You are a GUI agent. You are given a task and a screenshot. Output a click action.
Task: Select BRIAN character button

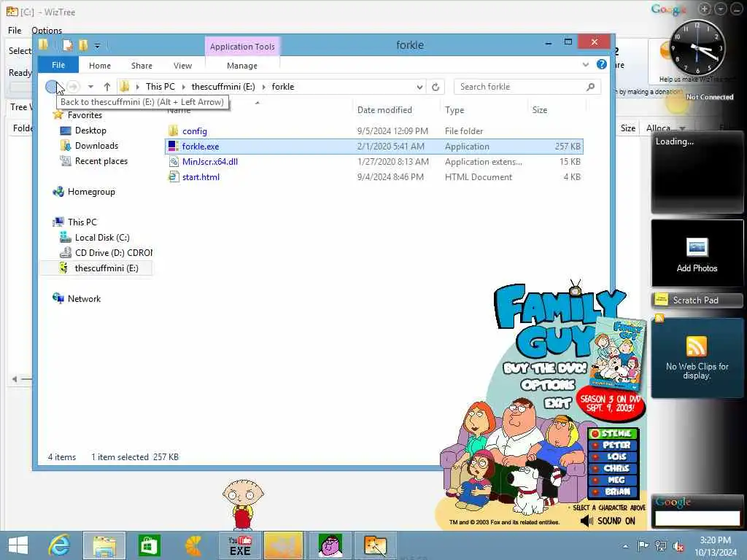pos(613,491)
